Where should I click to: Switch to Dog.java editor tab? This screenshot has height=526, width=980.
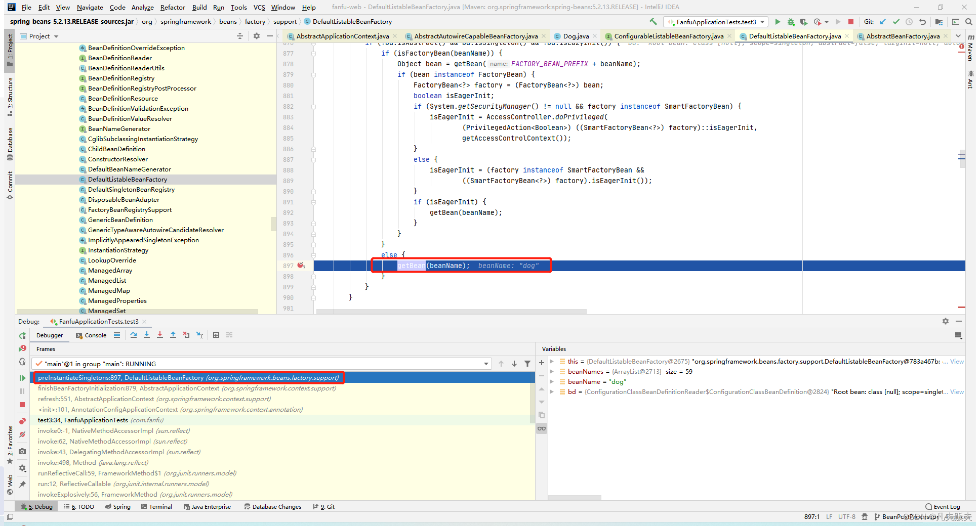click(576, 36)
